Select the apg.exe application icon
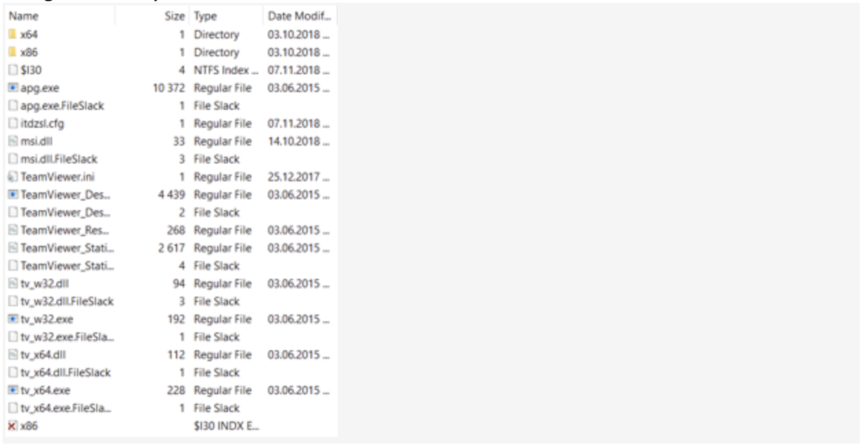This screenshot has height=445, width=868. [13, 88]
